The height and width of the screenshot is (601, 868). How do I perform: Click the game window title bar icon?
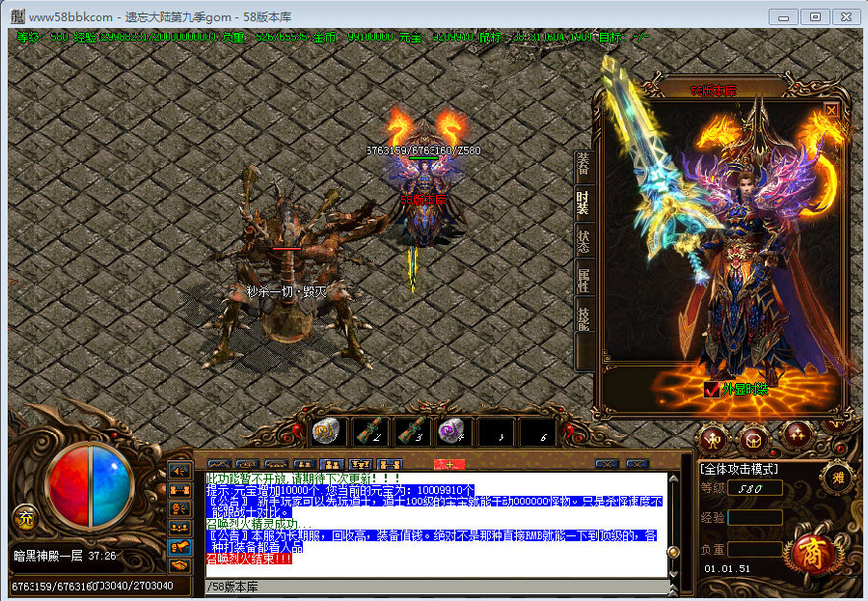17,16
